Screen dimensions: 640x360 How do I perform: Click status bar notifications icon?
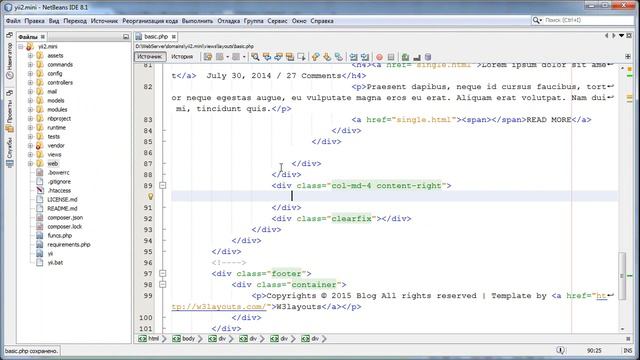click(x=561, y=350)
